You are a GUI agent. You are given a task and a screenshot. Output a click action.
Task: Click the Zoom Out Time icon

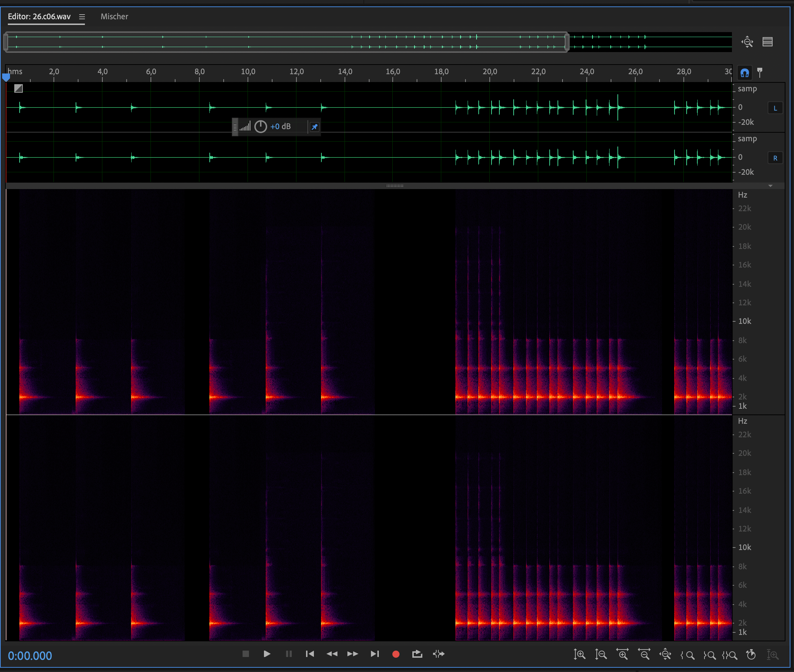point(644,654)
